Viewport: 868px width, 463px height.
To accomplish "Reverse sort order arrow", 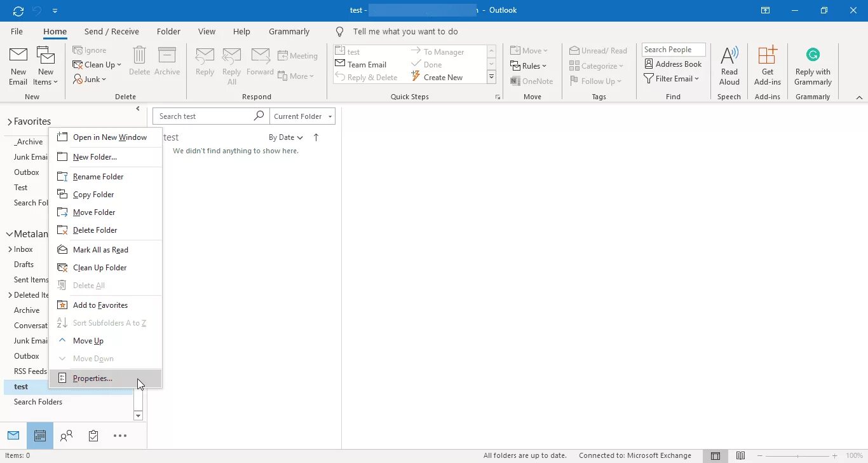I will (316, 137).
